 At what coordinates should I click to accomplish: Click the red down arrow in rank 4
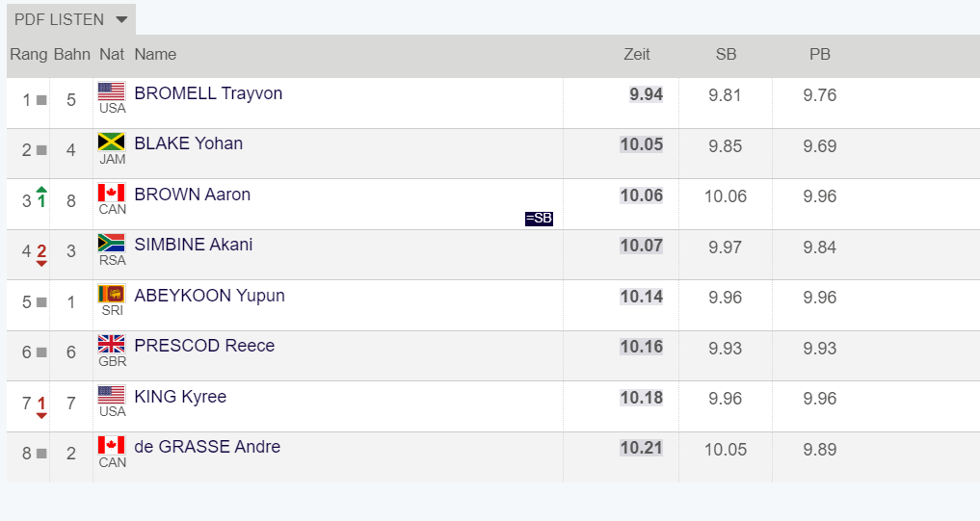click(41, 264)
